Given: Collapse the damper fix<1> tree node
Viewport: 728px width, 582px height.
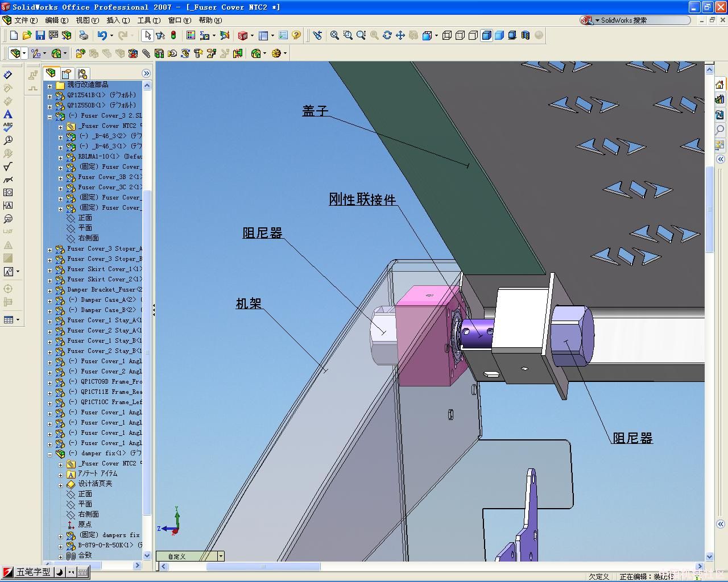Looking at the screenshot, I should click(x=49, y=454).
